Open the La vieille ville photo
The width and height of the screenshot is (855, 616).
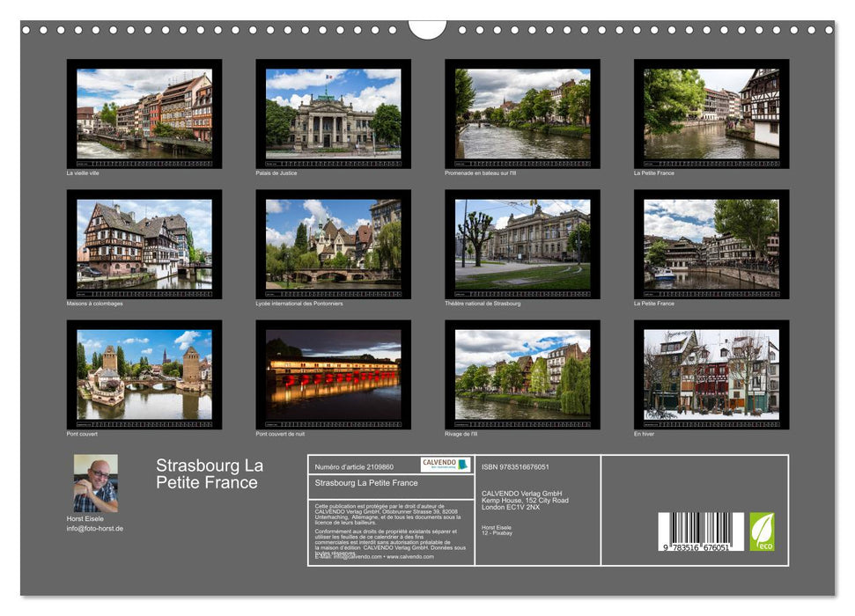[x=144, y=114]
